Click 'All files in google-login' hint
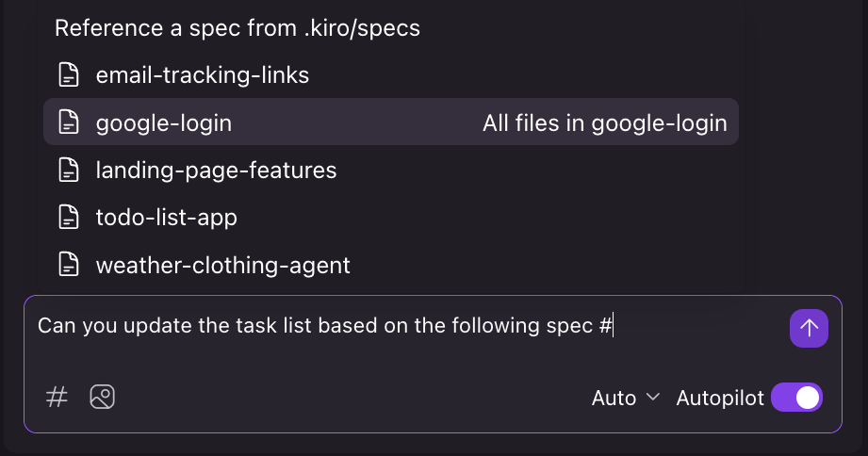The image size is (868, 456). click(604, 122)
